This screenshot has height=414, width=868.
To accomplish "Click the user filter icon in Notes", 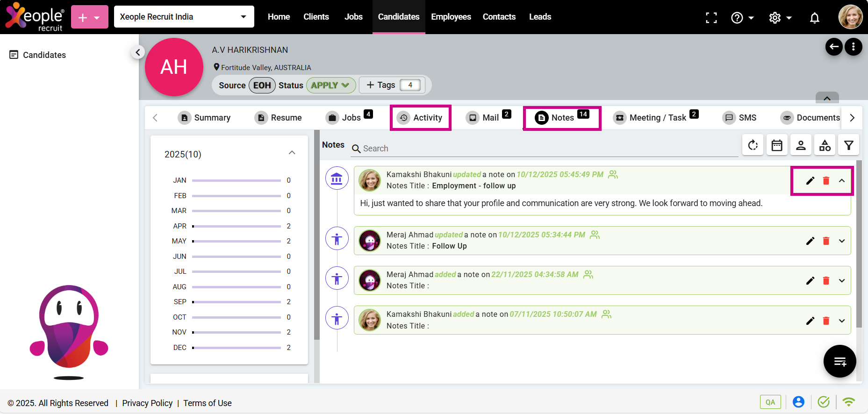I will tap(801, 145).
